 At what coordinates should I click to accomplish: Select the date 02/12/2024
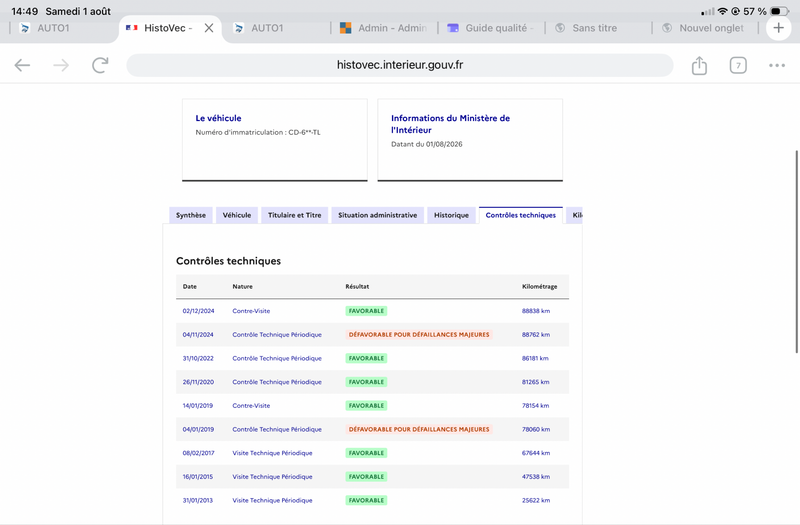pyautogui.click(x=198, y=311)
